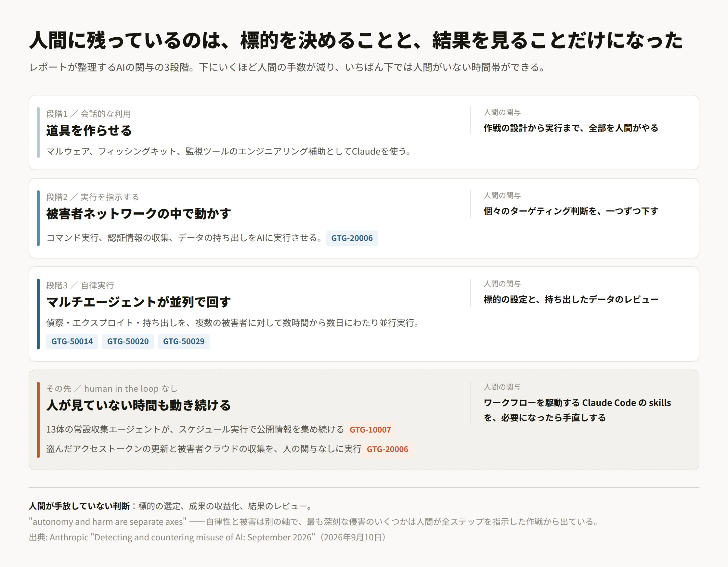Click the text 標的の設定と、持ち出したデータのレビュー
The image size is (728, 567).
[571, 299]
